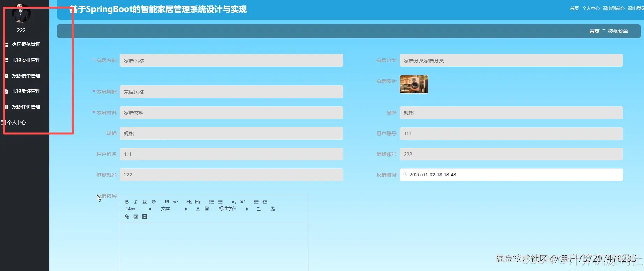Click the 首页 breadcrumb link

594,31
